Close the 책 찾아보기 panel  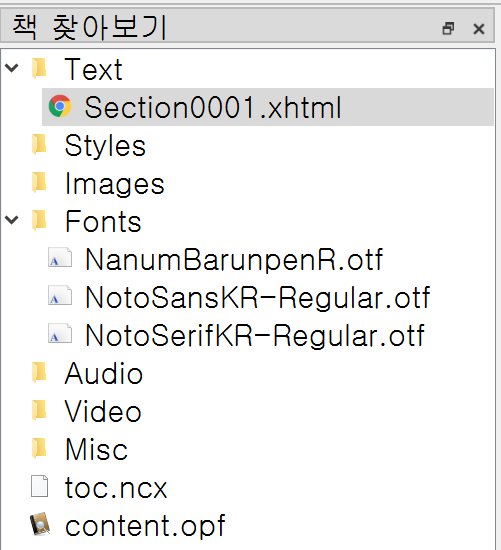coord(479,29)
